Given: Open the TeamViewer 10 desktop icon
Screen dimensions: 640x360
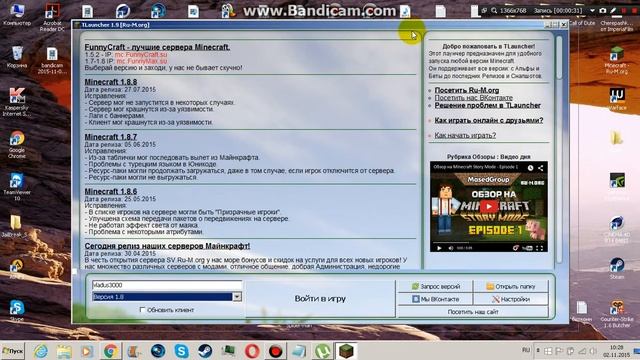Looking at the screenshot, I should pos(17,186).
